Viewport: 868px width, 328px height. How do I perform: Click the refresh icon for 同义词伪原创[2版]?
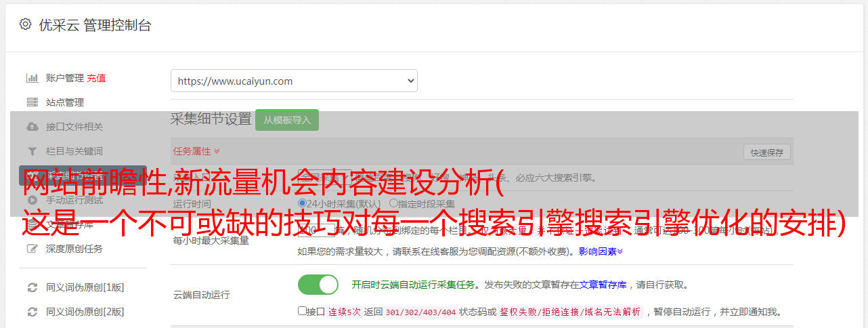pos(32,312)
